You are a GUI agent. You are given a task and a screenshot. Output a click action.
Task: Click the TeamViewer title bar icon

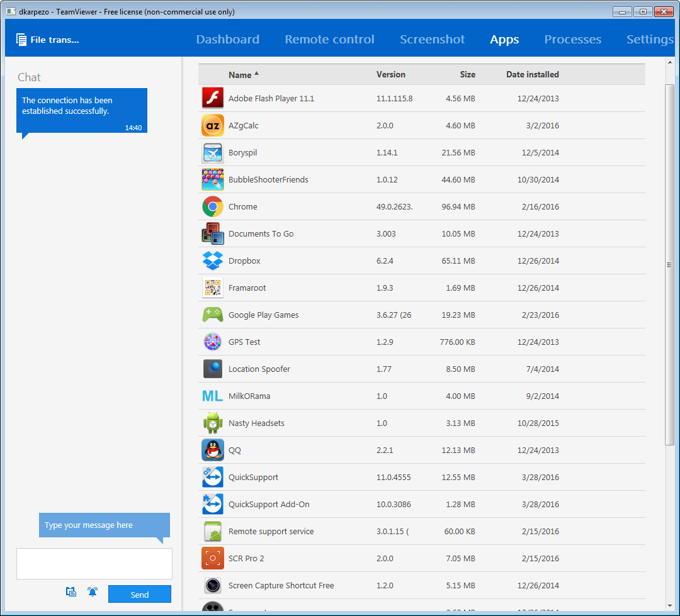click(x=11, y=11)
